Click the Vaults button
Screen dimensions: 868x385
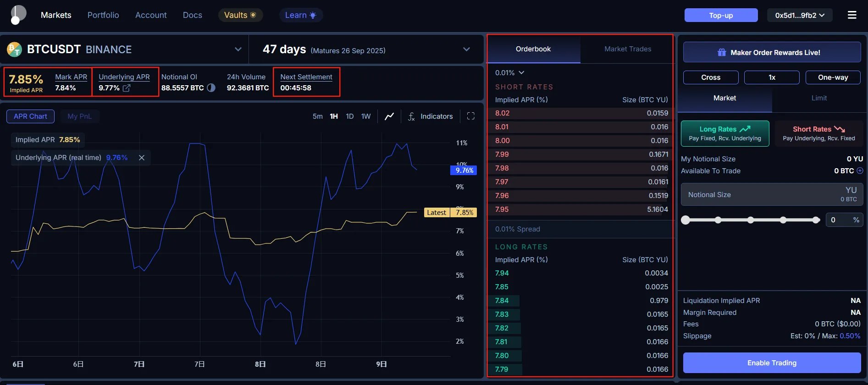click(240, 15)
